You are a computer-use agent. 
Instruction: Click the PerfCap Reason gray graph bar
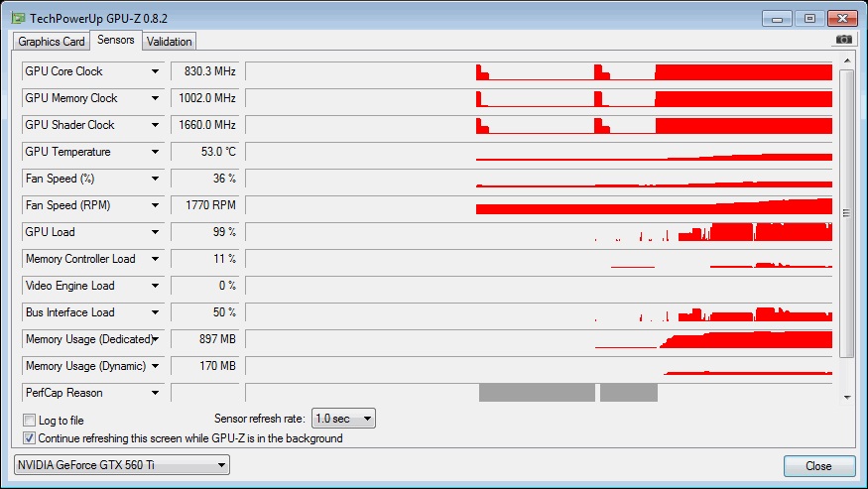pos(537,393)
